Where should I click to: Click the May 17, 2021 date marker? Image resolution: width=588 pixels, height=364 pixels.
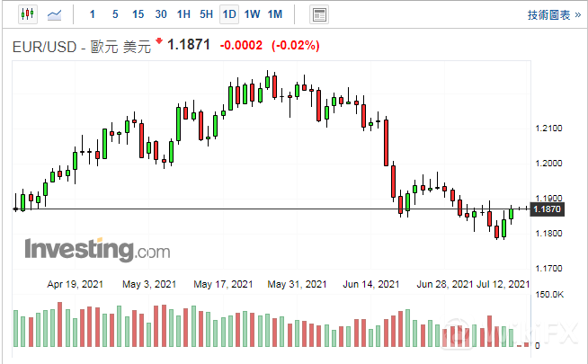(223, 285)
